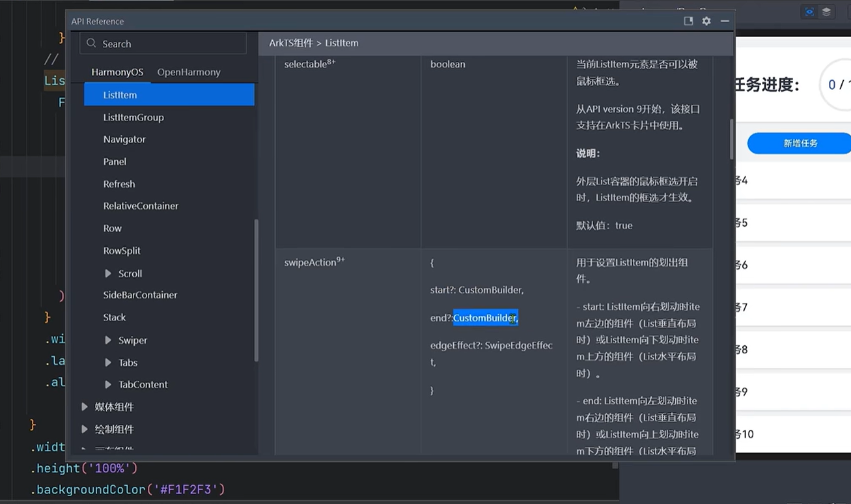The height and width of the screenshot is (504, 851).
Task: Expand the Swiper component node
Action: pyautogui.click(x=108, y=341)
